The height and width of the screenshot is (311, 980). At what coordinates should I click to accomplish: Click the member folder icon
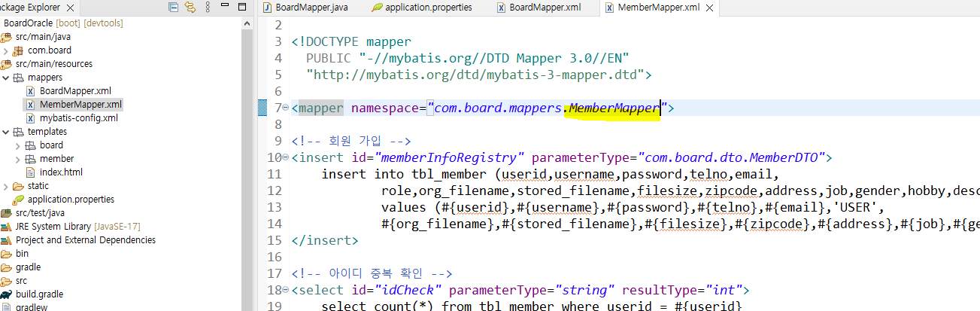pyautogui.click(x=31, y=159)
